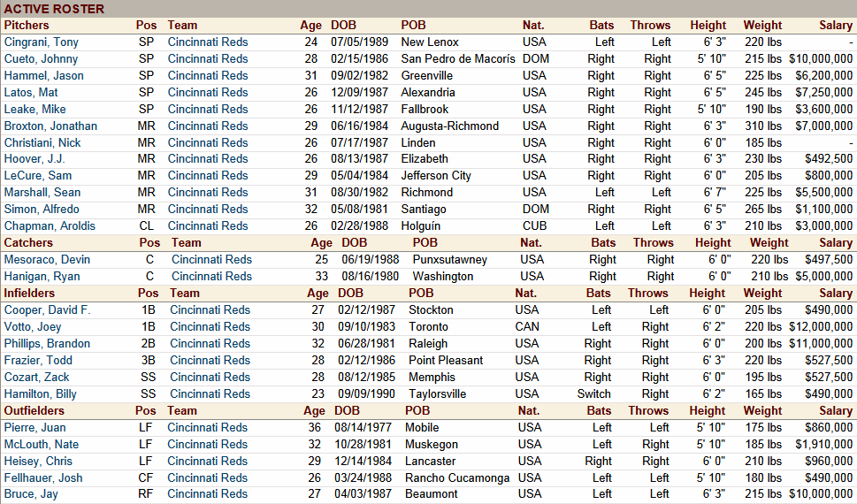Viewport: 857px width, 504px height.
Task: Select Hanigan, Ryan catcher link
Action: (42, 277)
